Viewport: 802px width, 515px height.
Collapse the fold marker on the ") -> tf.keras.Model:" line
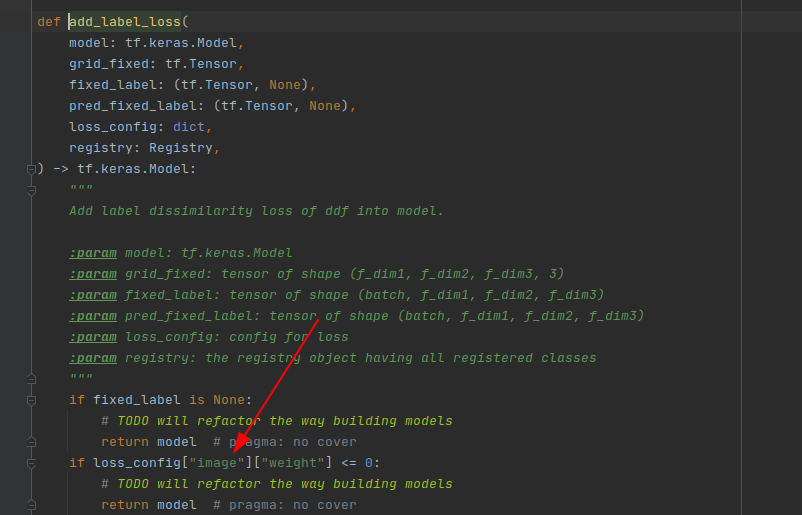point(31,169)
